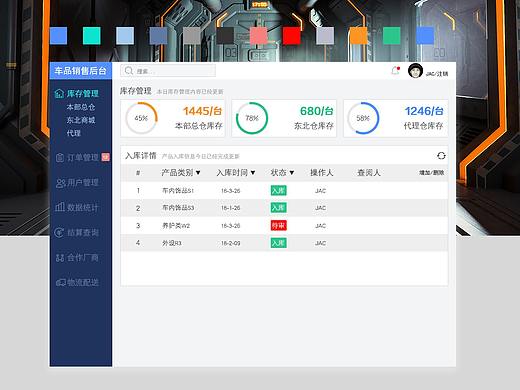Click the 车品销售后台 header title
The width and height of the screenshot is (520, 390).
tap(80, 71)
